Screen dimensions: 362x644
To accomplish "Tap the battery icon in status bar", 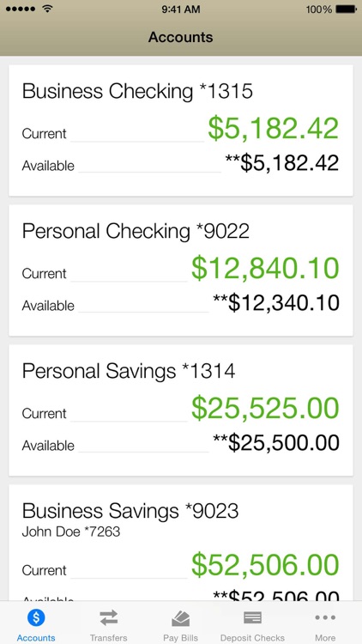I will pyautogui.click(x=347, y=9).
